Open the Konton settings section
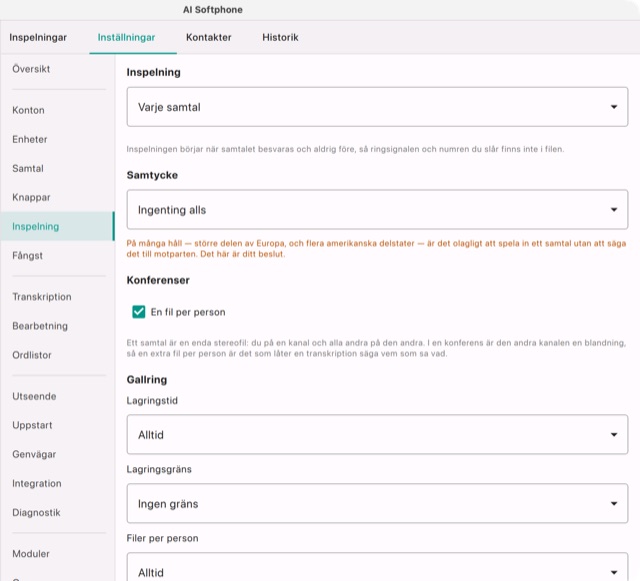 click(x=57, y=110)
